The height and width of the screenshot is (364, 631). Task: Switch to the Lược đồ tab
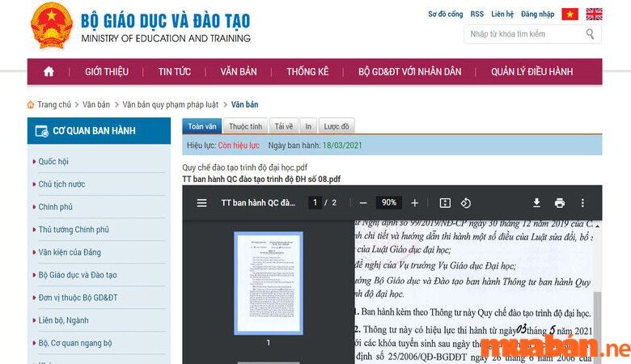point(337,126)
